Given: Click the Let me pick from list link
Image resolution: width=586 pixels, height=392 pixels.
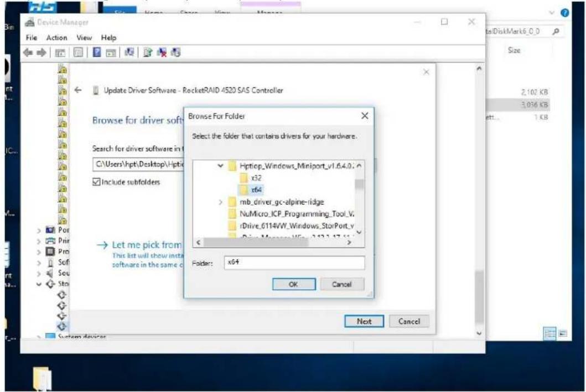Looking at the screenshot, I should pyautogui.click(x=146, y=245).
